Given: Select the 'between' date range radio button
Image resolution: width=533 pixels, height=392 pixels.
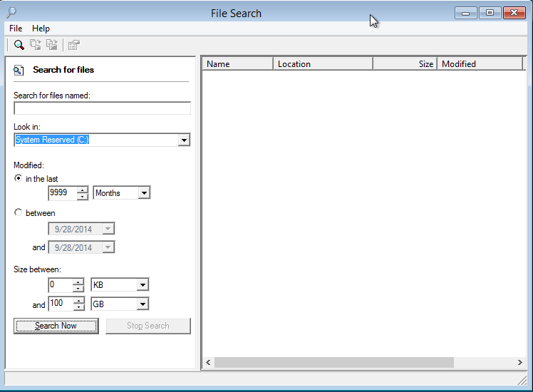Looking at the screenshot, I should [19, 213].
